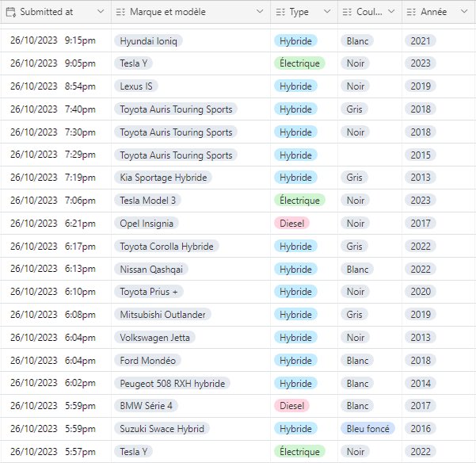
Task: Click the 2020 year value
Action: [x=421, y=292]
